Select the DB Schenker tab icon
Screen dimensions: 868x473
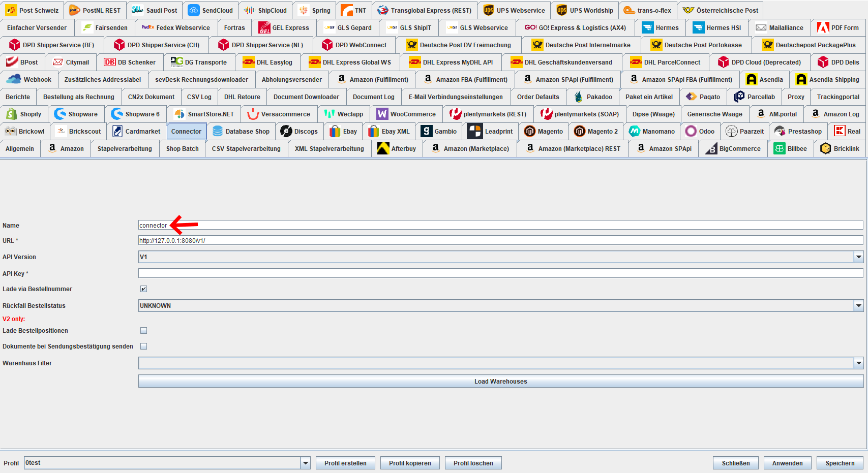point(109,62)
